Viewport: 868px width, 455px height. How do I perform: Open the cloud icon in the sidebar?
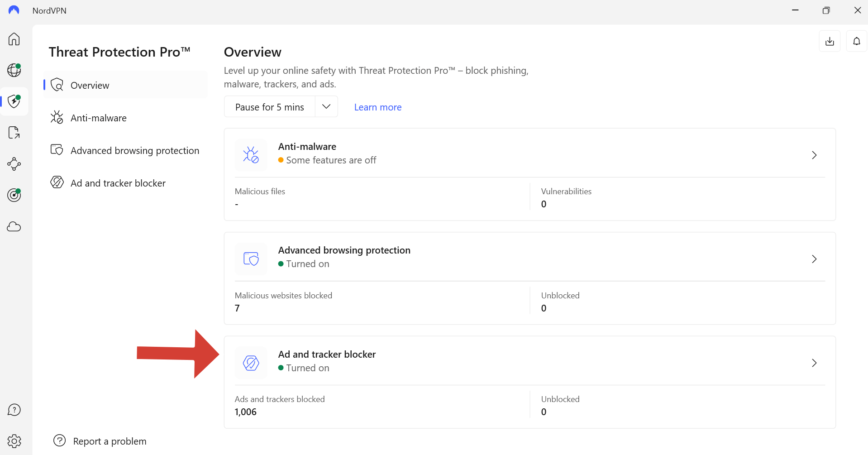pos(14,226)
